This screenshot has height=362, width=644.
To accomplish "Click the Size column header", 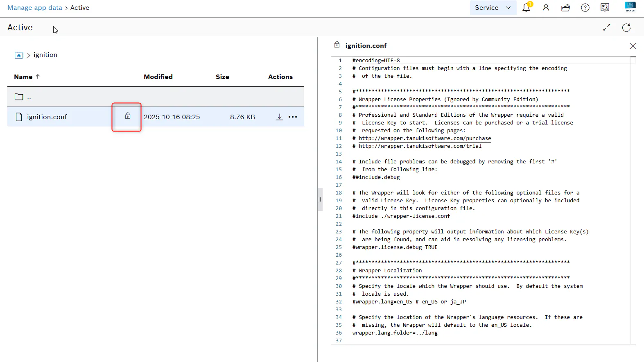I will point(222,77).
